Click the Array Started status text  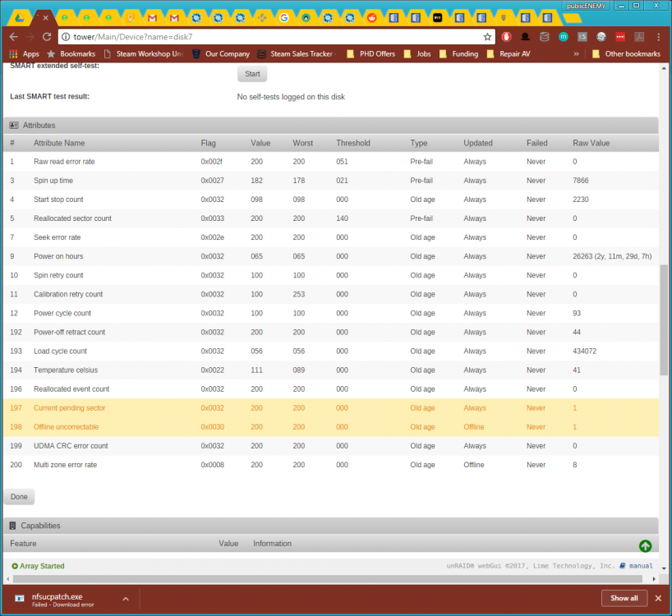[42, 566]
